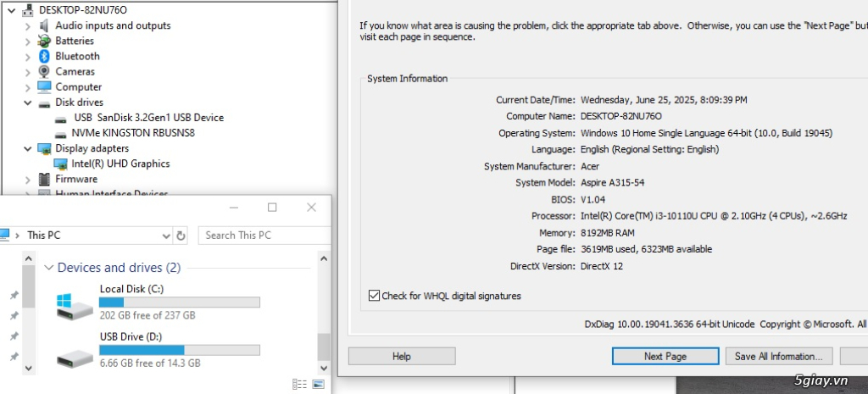Expand Audio inputs and outputs category
The image size is (868, 394).
(28, 26)
